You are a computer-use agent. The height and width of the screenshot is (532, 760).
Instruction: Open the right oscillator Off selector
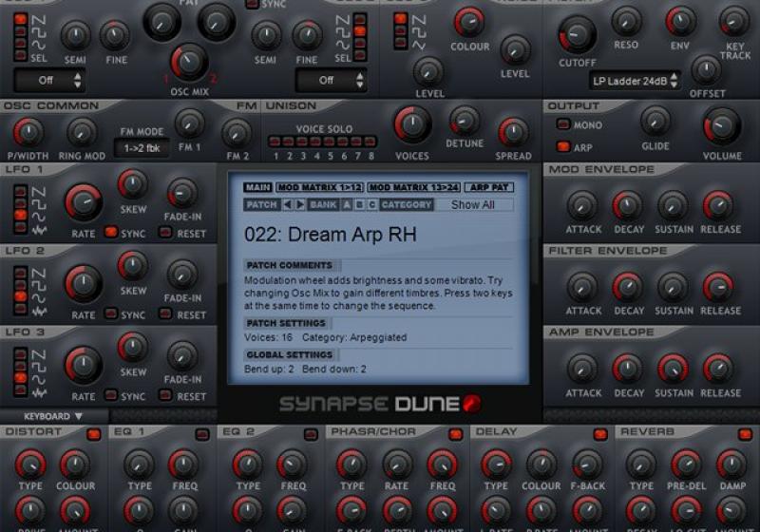[x=331, y=80]
